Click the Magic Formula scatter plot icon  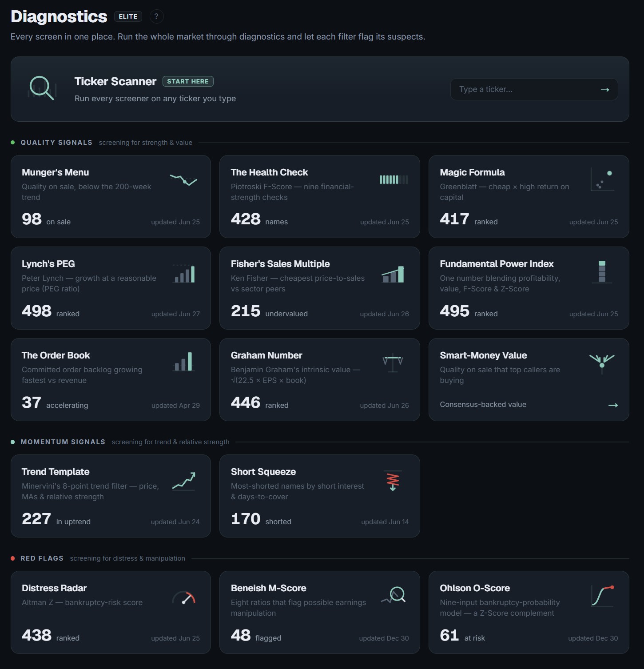click(602, 179)
